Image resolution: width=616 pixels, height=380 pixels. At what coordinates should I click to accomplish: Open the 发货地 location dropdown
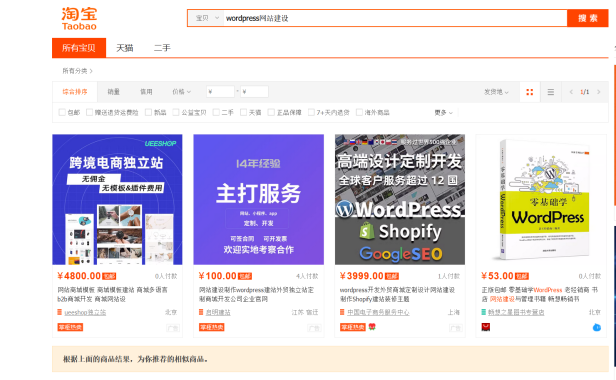(x=496, y=92)
